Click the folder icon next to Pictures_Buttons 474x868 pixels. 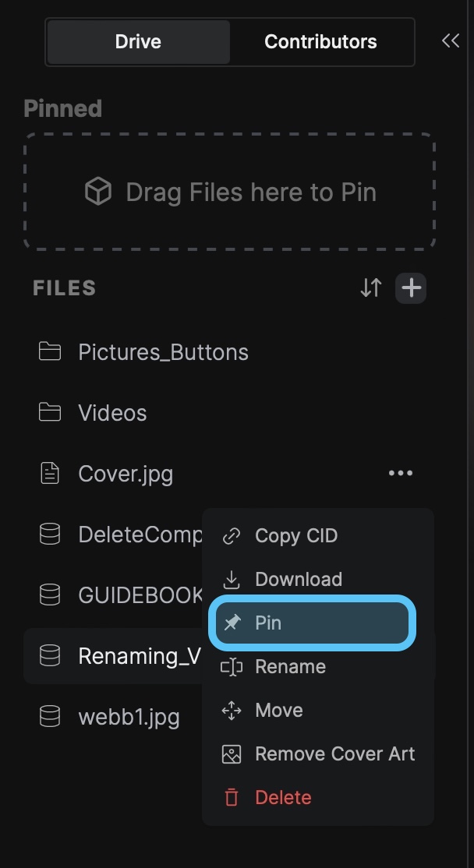[x=50, y=352]
